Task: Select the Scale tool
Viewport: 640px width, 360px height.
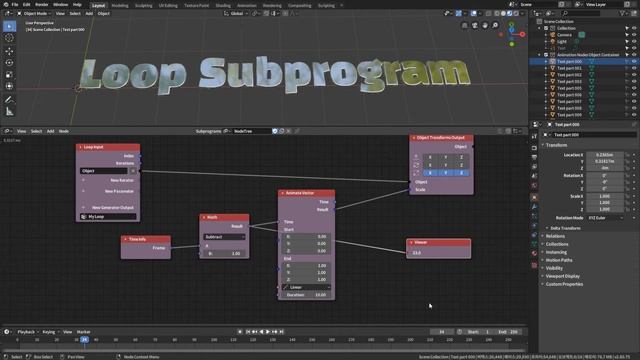Action: coord(9,75)
